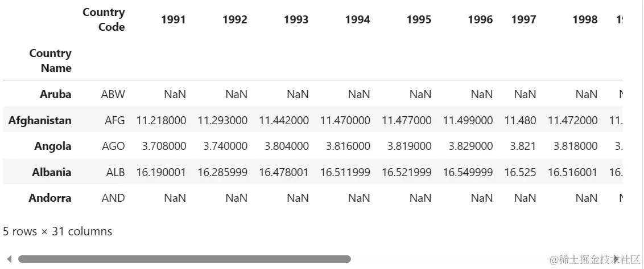
Task: Click the AFG country code cell
Action: (x=114, y=120)
